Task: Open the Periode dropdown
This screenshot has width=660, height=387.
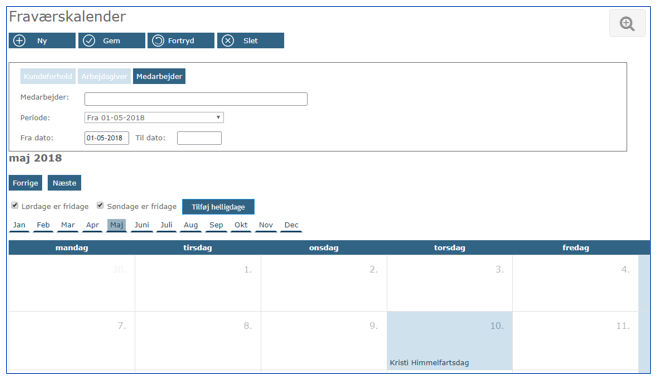Action: click(154, 117)
